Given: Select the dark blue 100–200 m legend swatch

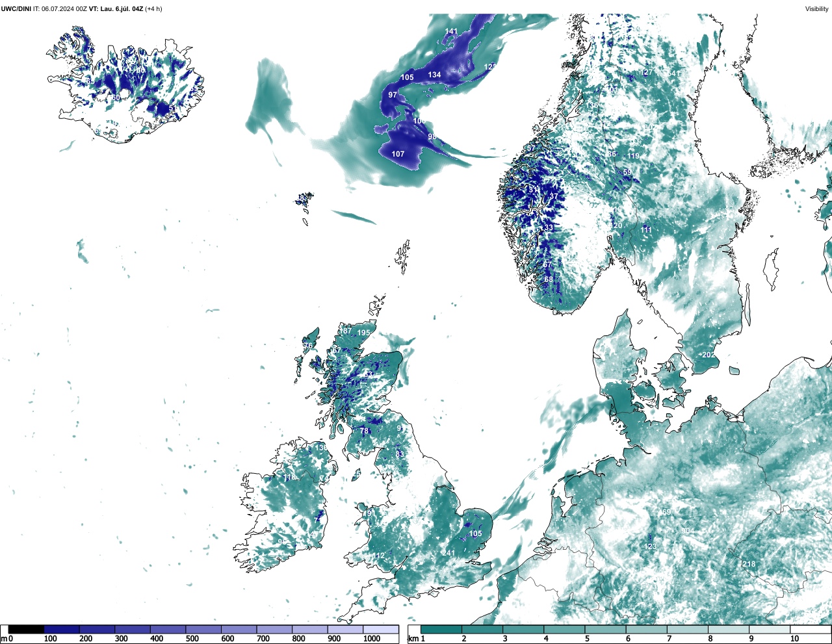Looking at the screenshot, I should point(62,629).
